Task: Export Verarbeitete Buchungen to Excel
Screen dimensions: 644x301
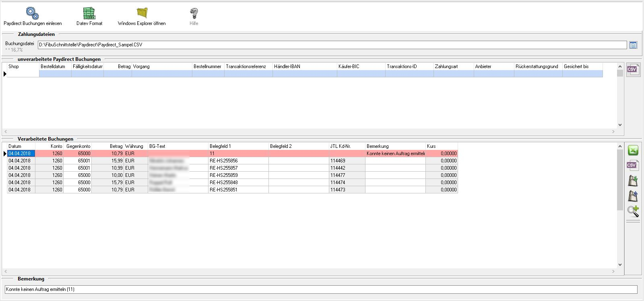Action: tap(633, 151)
